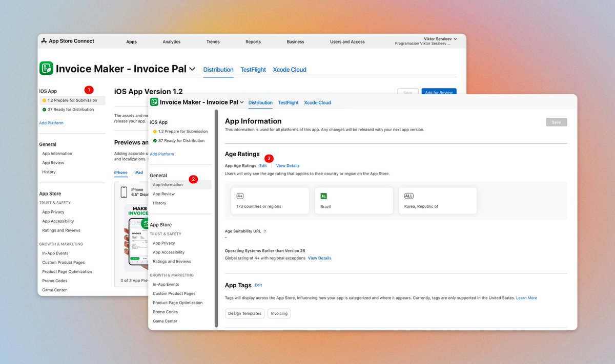
Task: Open Game Center in front window sidebar
Action: click(165, 321)
